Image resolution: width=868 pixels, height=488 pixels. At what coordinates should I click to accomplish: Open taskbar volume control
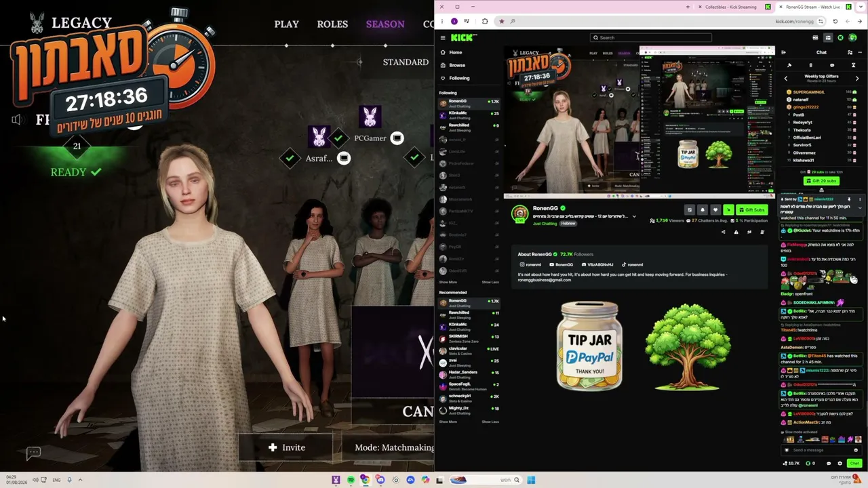[35, 480]
